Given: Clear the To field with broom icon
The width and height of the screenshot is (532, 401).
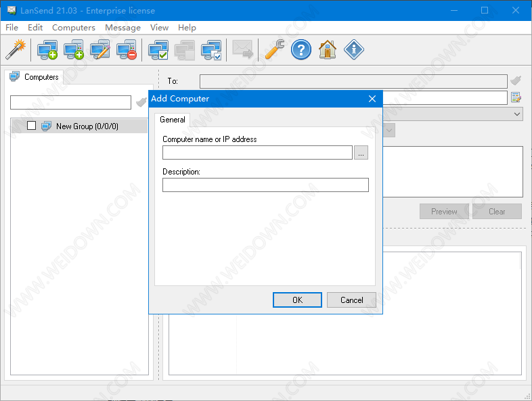Looking at the screenshot, I should 516,80.
